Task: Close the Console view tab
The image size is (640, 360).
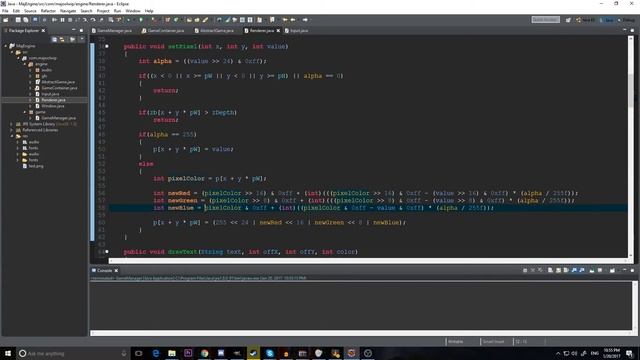Action: coord(116,270)
